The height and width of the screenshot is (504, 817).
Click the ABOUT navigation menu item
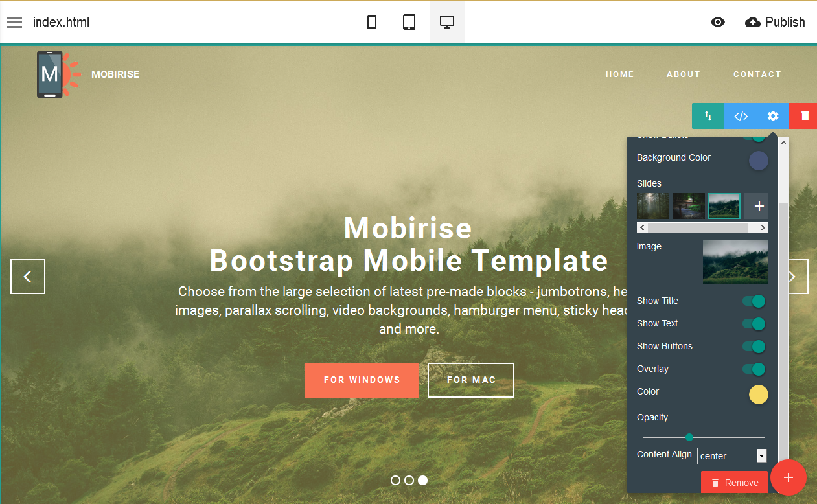683,74
